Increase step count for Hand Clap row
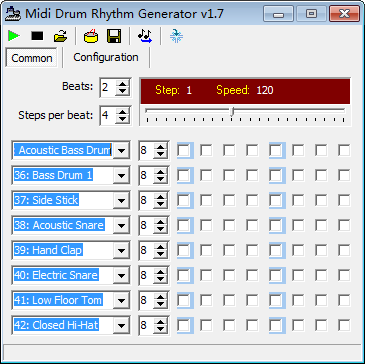 tap(161, 247)
